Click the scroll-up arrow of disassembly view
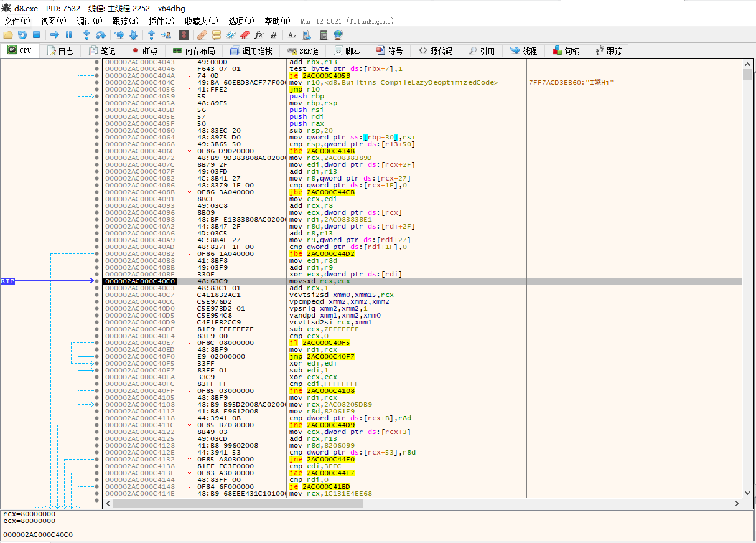Viewport: 756px width, 543px height. [x=747, y=63]
